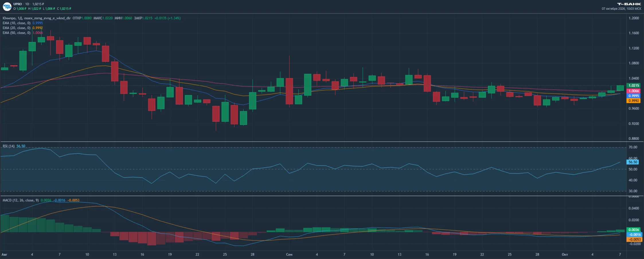Click the timestamp 07 октября 2026, 10:03 МСК
Screen dimensions: 644x259
pos(621,9)
